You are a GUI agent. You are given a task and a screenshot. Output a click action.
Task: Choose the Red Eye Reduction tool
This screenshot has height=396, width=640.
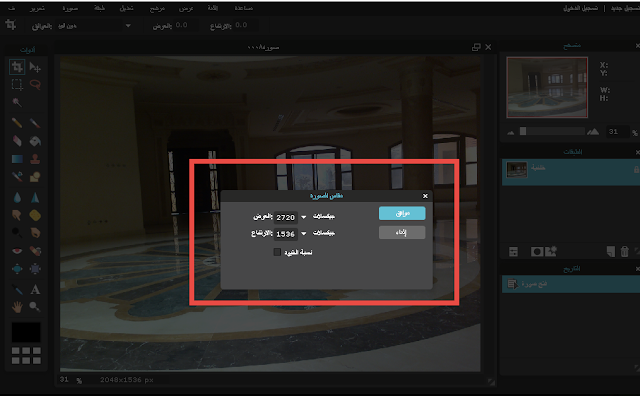click(17, 251)
